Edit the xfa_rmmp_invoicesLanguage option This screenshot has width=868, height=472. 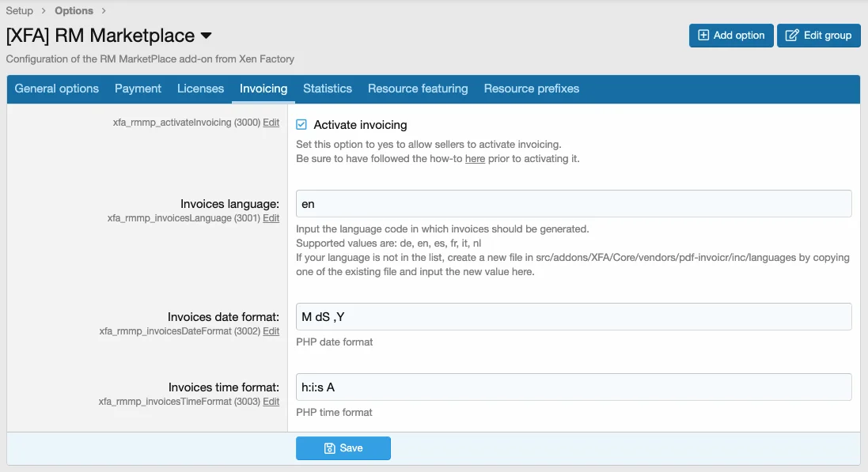pos(271,218)
